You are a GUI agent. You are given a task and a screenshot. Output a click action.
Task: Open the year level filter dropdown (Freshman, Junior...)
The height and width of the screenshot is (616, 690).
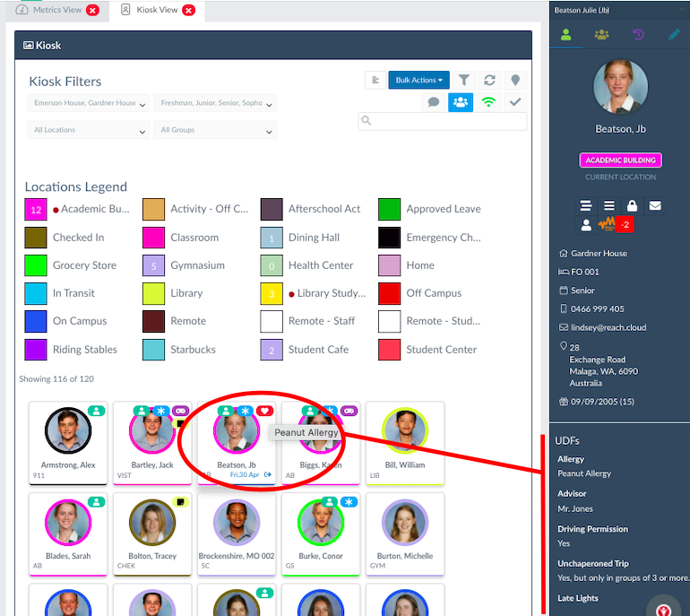(x=215, y=103)
